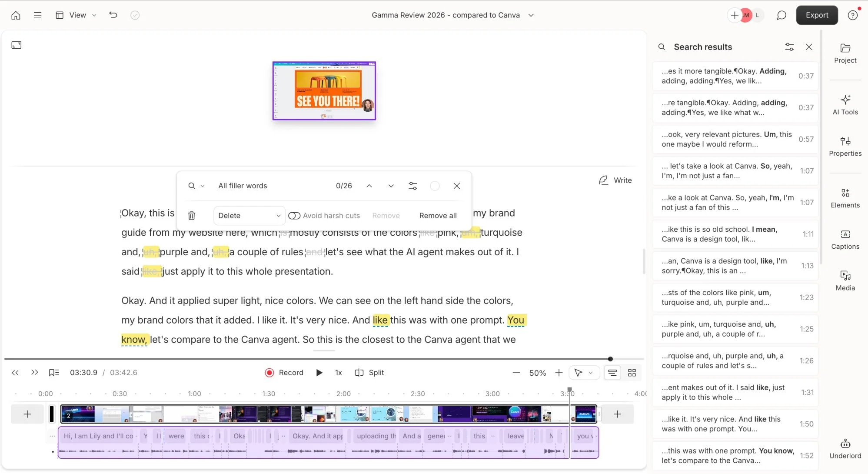Viewport: 868px width, 474px height.
Task: Expand the project title dropdown chevron
Action: tap(531, 15)
